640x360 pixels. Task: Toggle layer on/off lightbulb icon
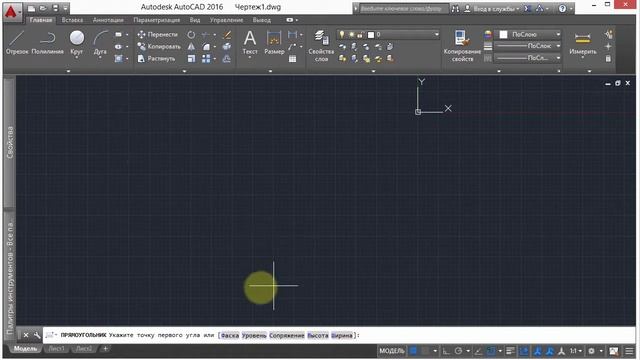[342, 35]
